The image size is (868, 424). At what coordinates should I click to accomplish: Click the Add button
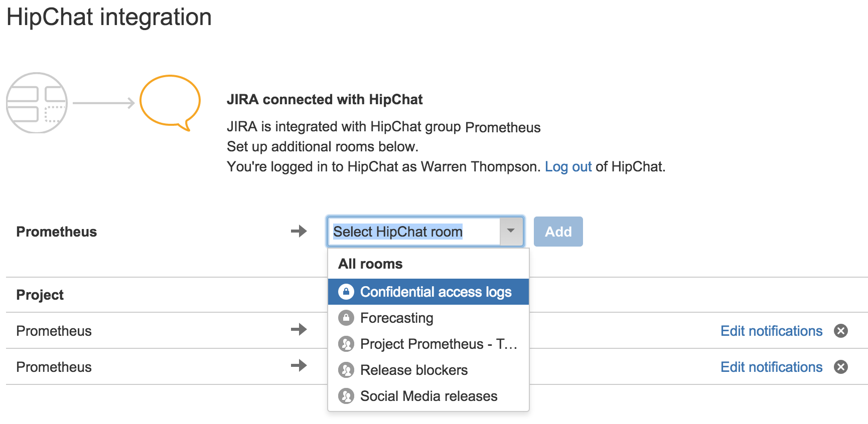point(558,232)
